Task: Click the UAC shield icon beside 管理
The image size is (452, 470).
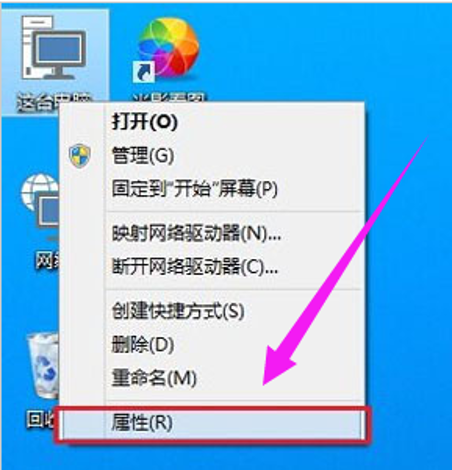Action: coord(80,156)
